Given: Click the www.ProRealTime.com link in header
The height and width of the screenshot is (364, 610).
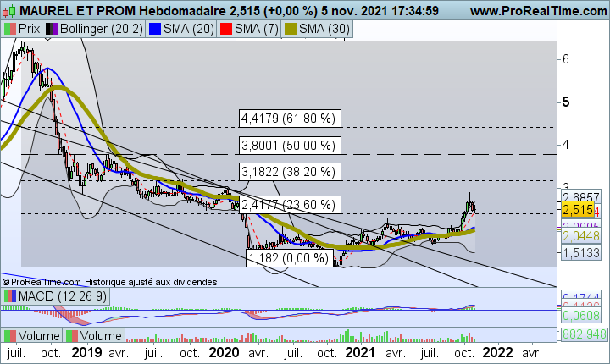Looking at the screenshot, I should coord(539,11).
